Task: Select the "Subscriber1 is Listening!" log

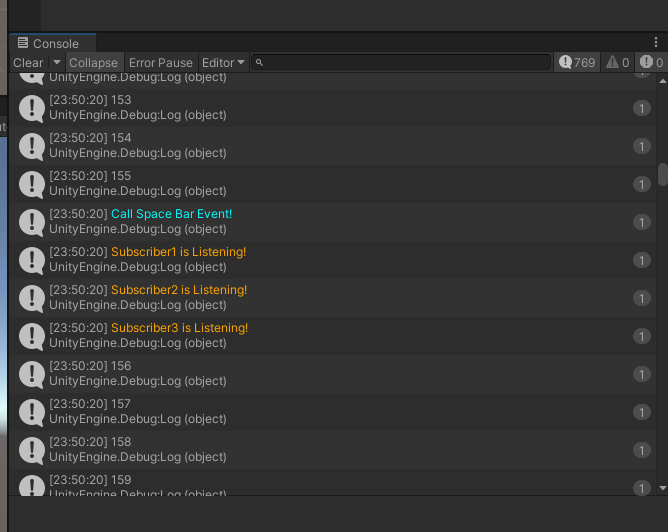Action: pos(332,260)
